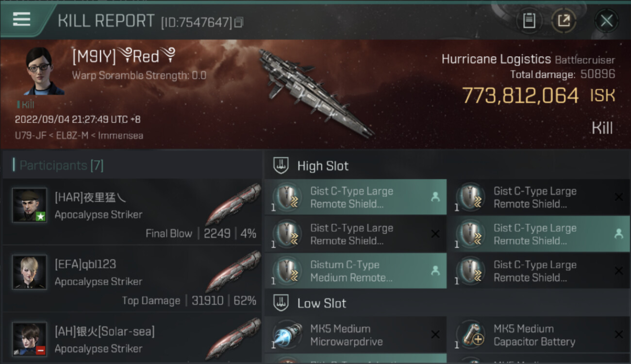Select Gistum C-Type Medium Remote module

[356, 271]
